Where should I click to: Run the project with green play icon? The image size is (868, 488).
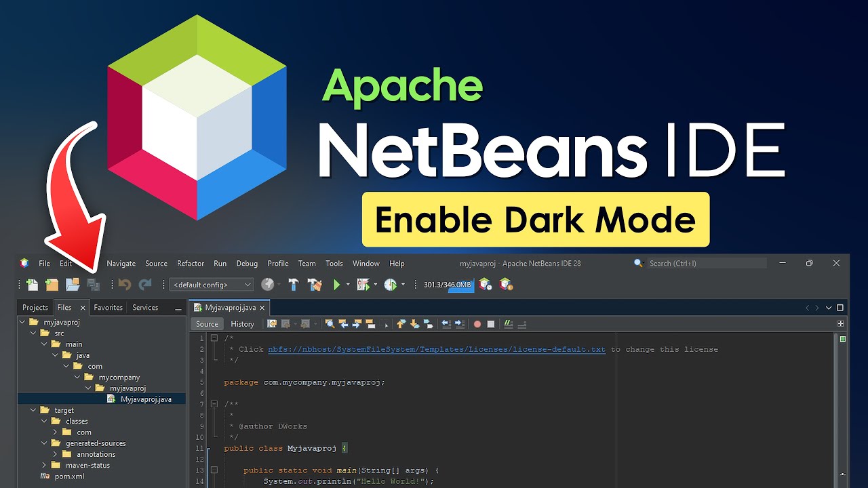click(337, 285)
